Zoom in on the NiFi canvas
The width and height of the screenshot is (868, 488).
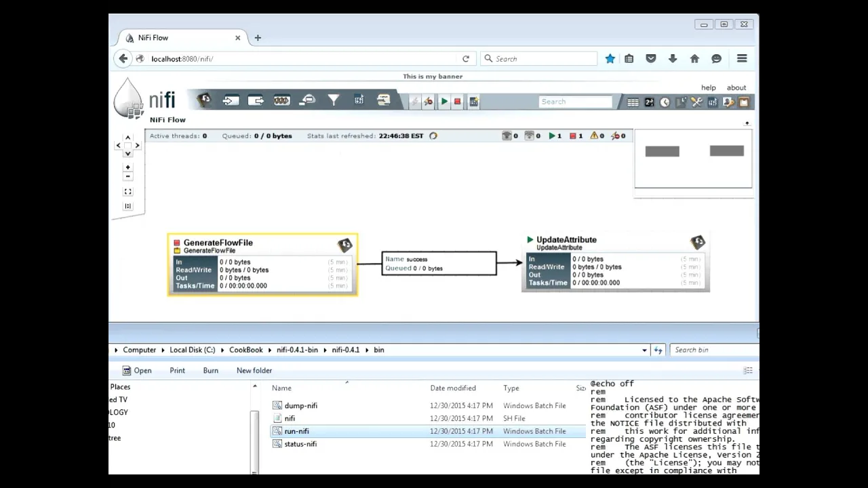coord(127,167)
